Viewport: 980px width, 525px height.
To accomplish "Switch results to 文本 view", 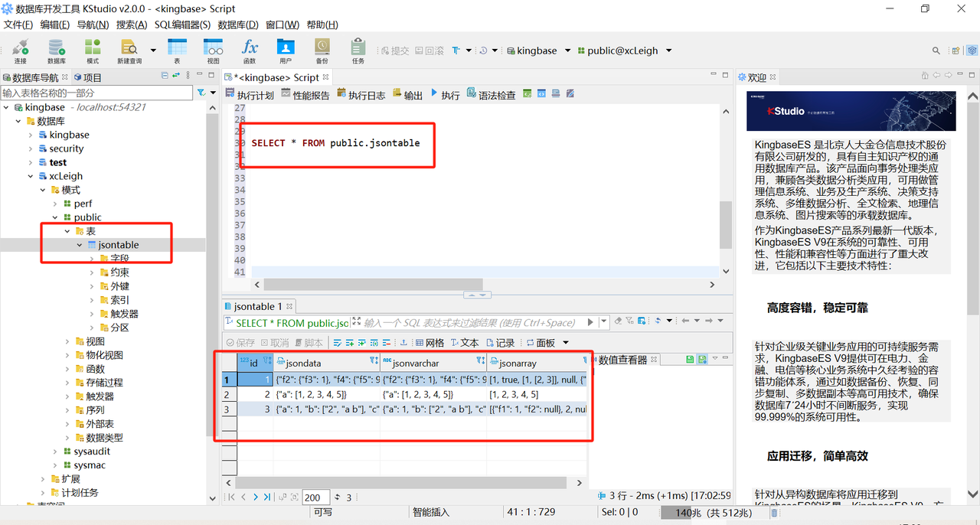I will pyautogui.click(x=464, y=343).
